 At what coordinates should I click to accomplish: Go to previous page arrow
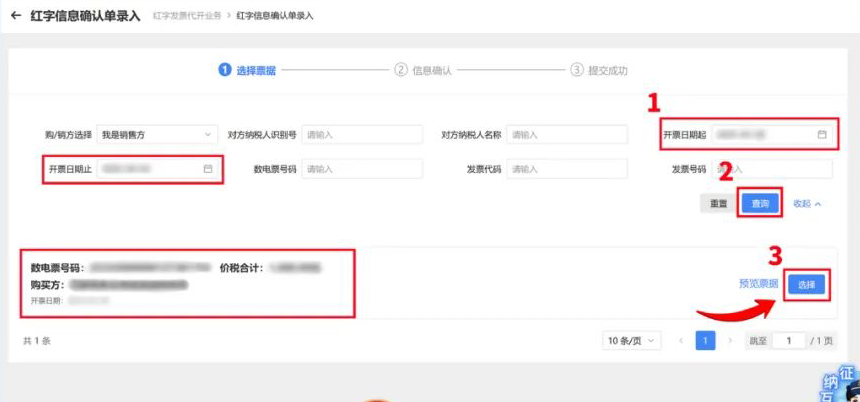point(681,341)
